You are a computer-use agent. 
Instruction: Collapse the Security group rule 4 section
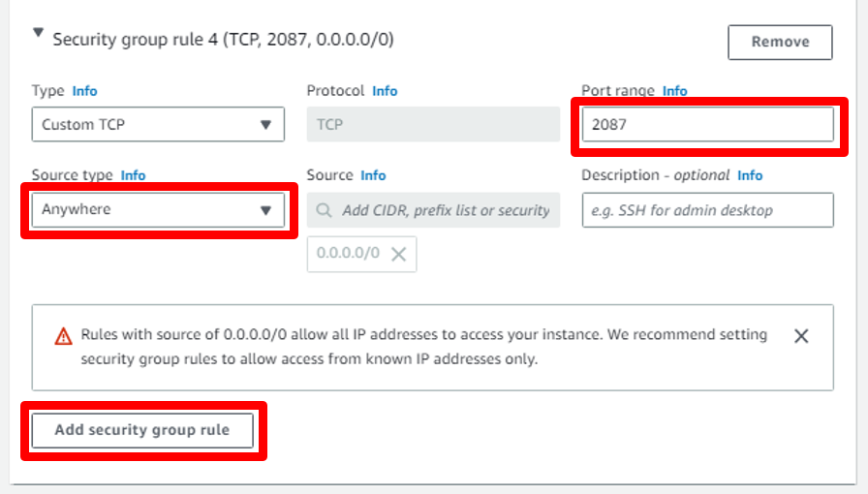39,33
